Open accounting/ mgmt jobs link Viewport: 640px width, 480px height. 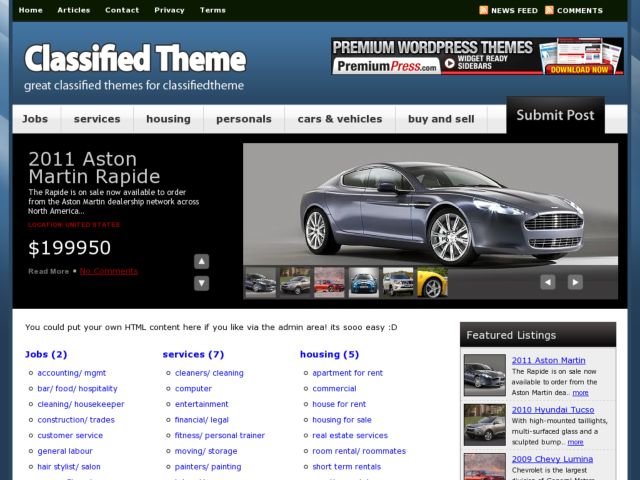[71, 373]
